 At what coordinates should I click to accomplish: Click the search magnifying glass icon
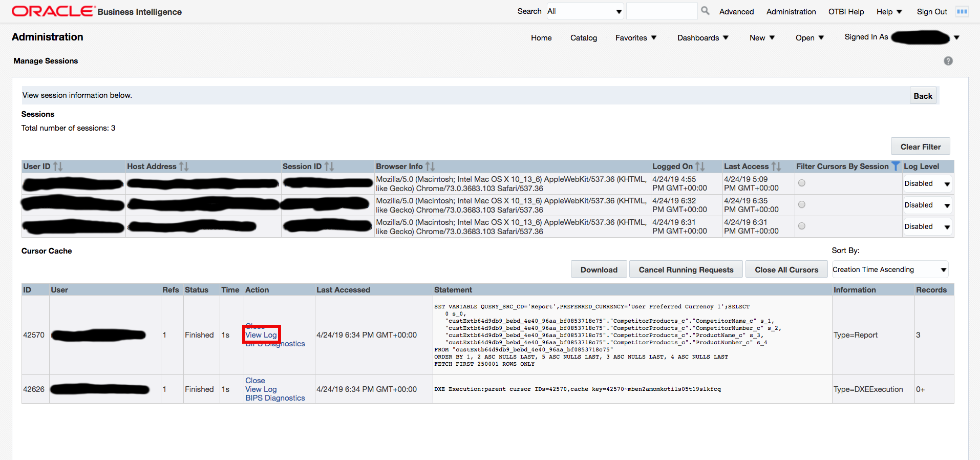[705, 11]
